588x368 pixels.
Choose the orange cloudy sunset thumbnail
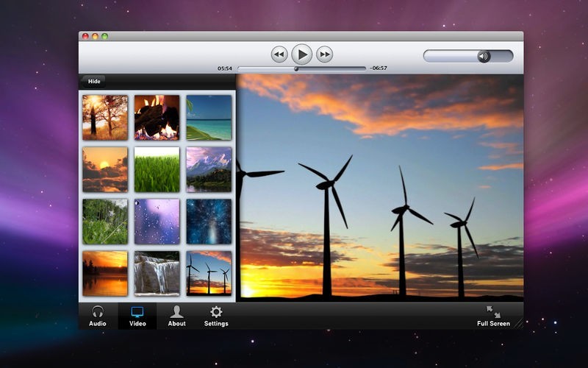(x=105, y=169)
